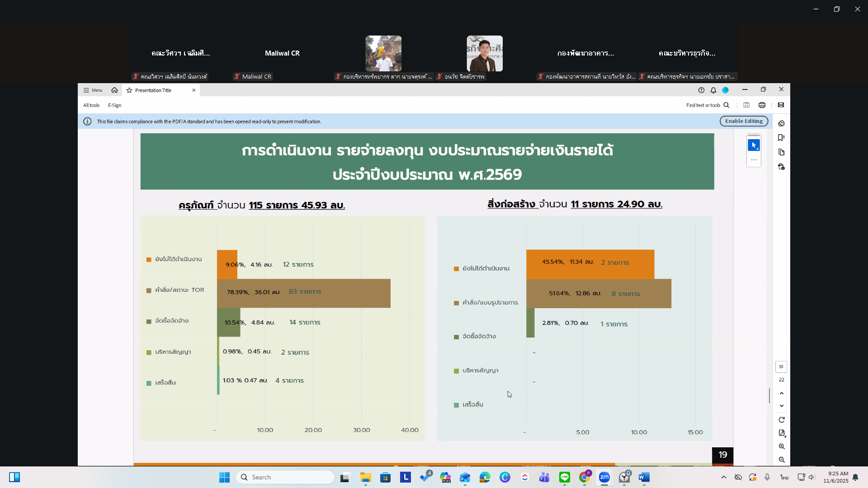Click the send-by-email envelope icon
Screen dimensions: 868x488
click(781, 105)
